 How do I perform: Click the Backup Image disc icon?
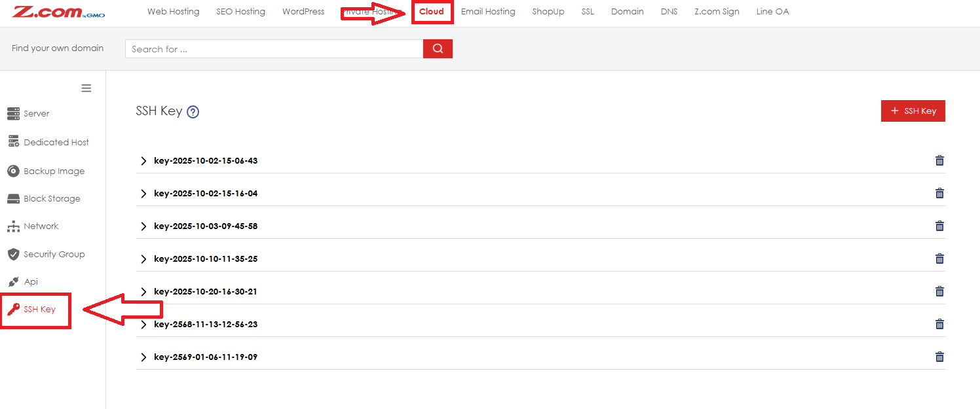pos(13,171)
